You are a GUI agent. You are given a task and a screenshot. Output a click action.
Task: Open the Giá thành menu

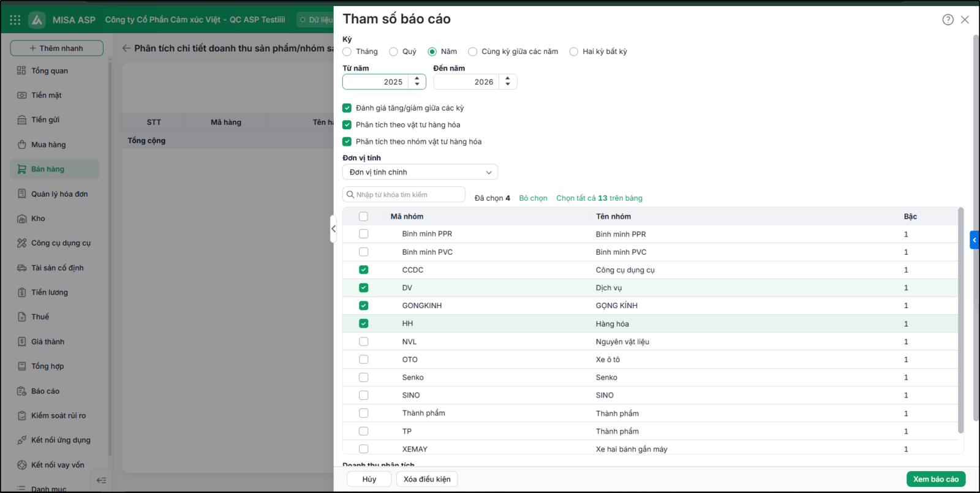tap(55, 342)
